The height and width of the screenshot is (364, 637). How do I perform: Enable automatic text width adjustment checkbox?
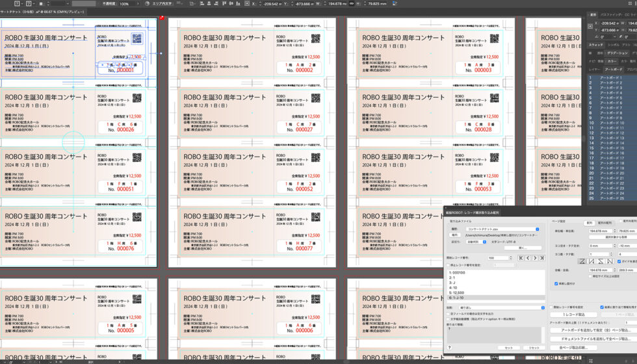(x=448, y=319)
